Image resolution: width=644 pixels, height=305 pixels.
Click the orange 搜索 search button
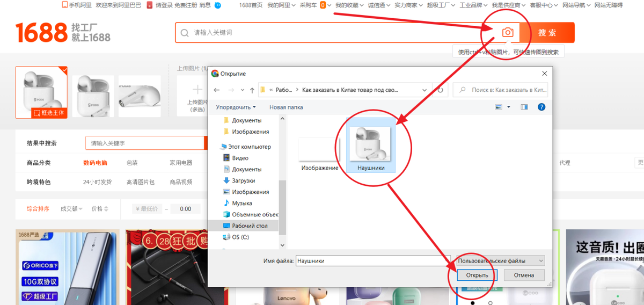coord(547,33)
